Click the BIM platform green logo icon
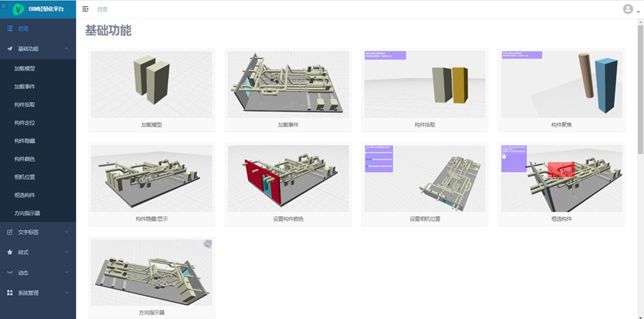 click(x=19, y=9)
